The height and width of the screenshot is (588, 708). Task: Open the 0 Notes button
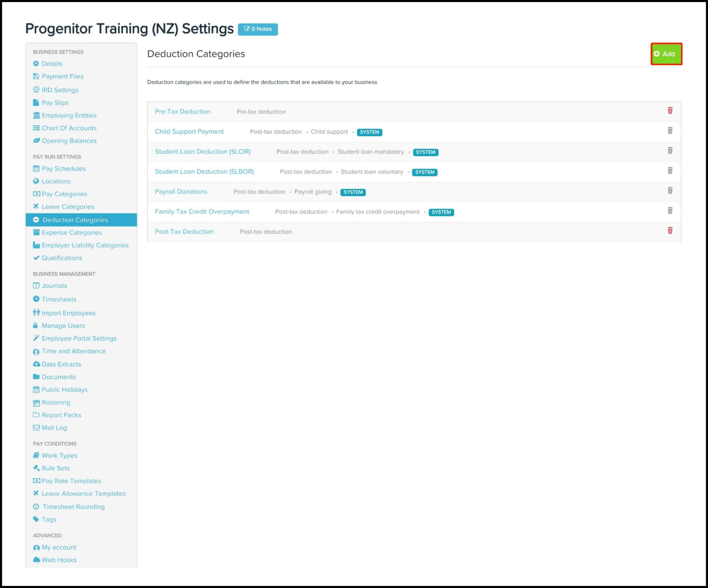tap(258, 29)
